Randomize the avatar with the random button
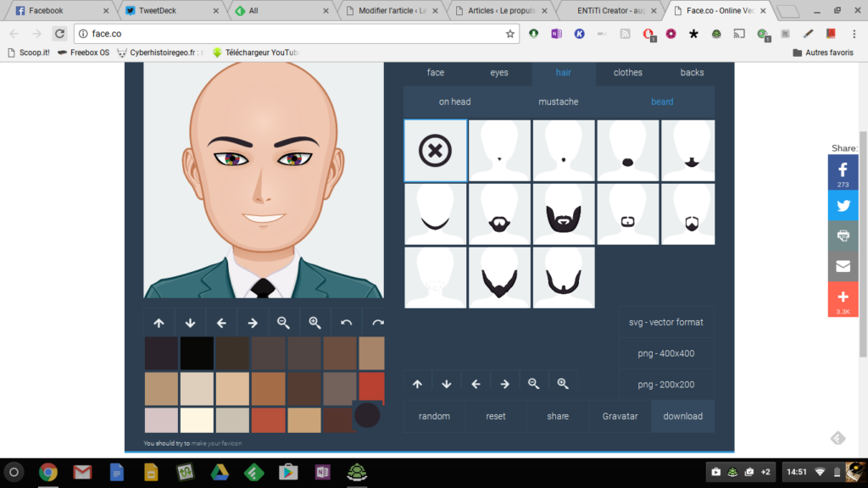 click(x=434, y=416)
